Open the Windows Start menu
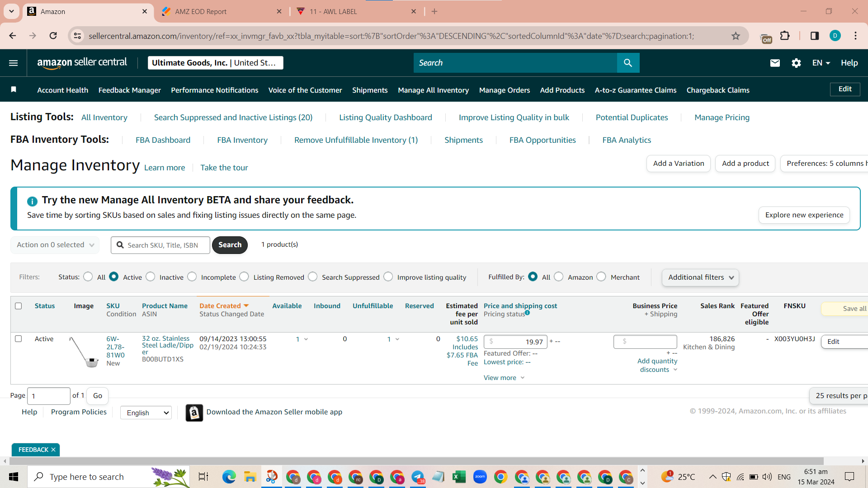 click(x=14, y=477)
